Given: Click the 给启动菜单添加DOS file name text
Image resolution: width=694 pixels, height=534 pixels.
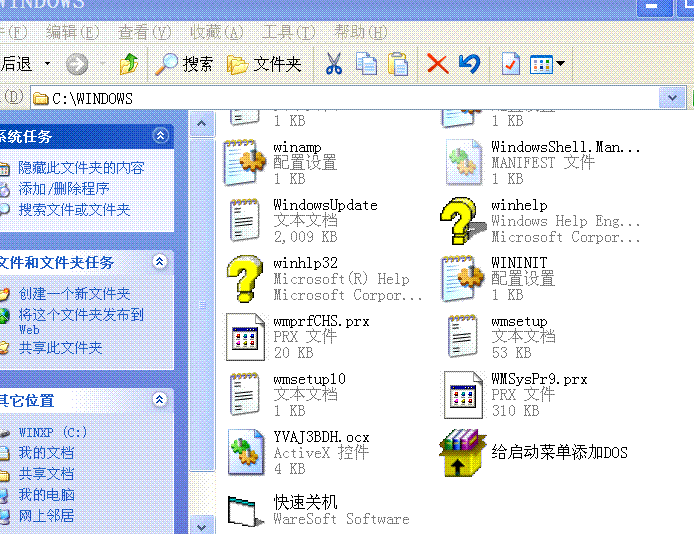Looking at the screenshot, I should point(559,452).
